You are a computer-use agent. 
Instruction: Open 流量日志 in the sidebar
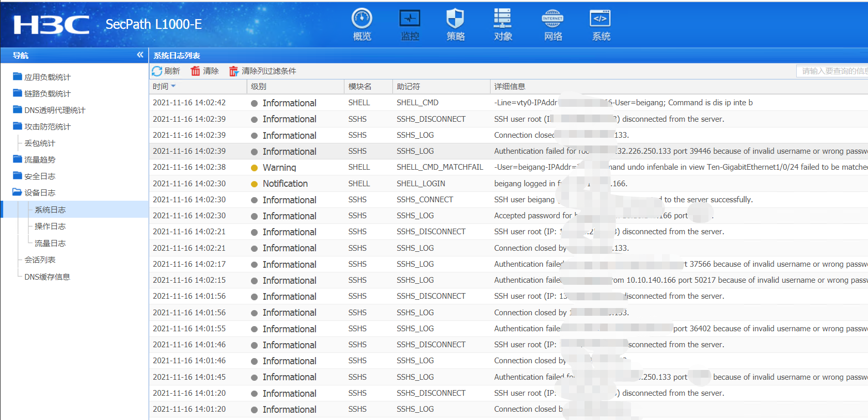pyautogui.click(x=50, y=244)
